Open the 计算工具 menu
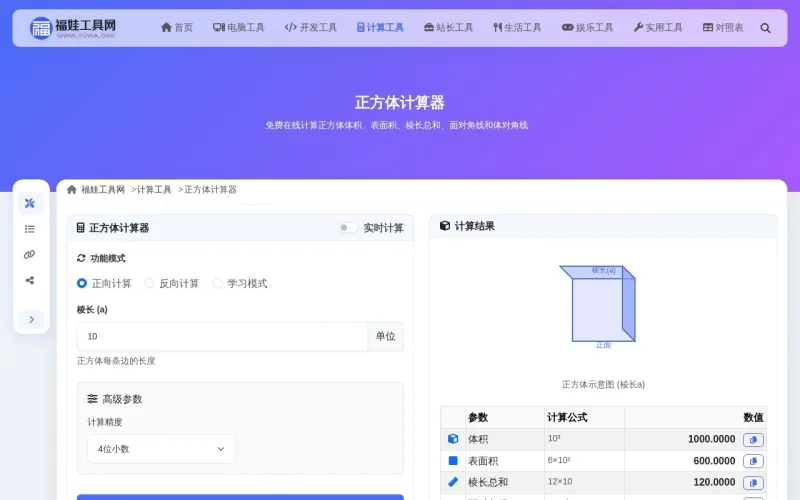 pos(380,28)
